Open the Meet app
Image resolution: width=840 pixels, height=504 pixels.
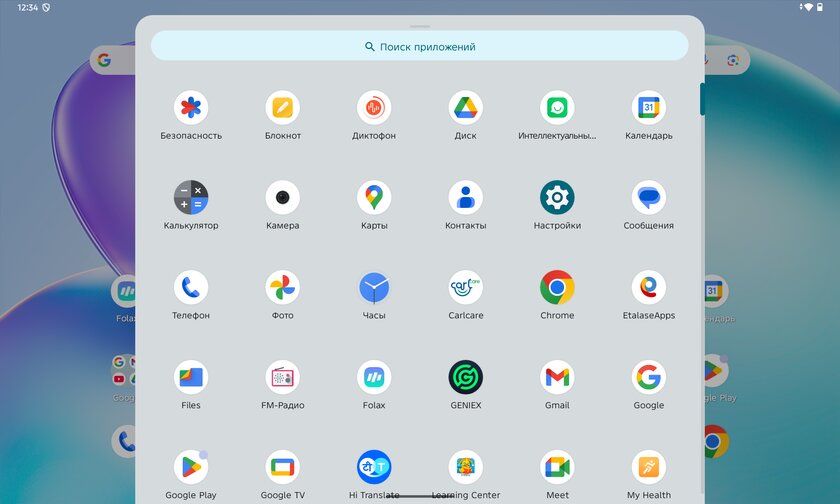(557, 468)
